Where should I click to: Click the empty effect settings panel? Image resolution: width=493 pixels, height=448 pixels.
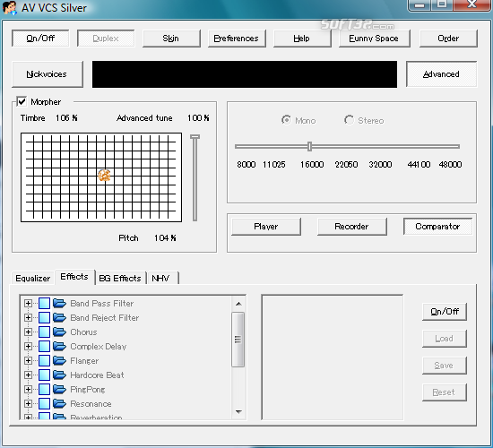point(332,357)
